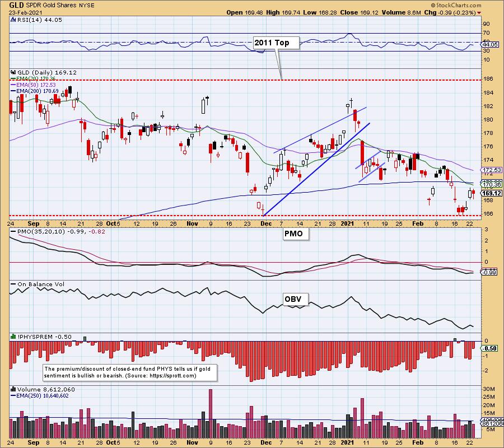Click the EMA(250) volume legend line marker
Image resolution: width=504 pixels, height=448 pixels.
pyautogui.click(x=13, y=395)
